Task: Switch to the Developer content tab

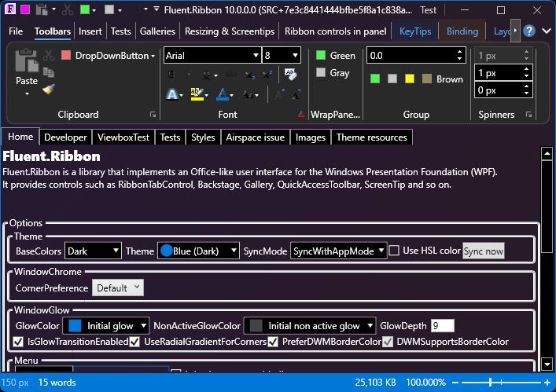Action: click(65, 137)
